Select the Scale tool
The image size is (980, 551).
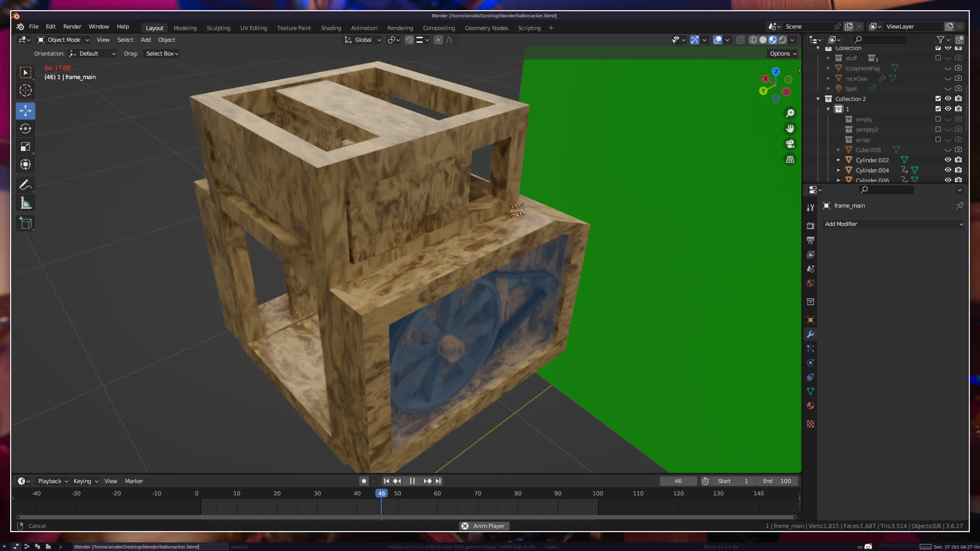coord(26,147)
